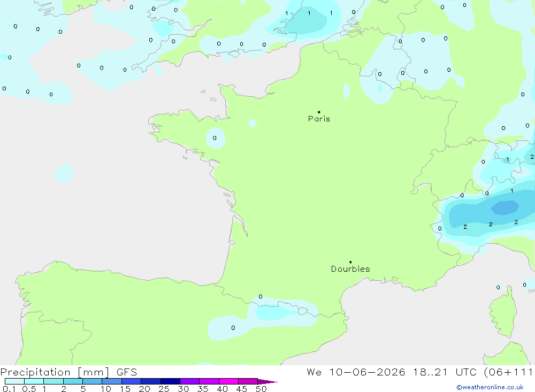535x392 pixels.
Task: Click the 'We' weekday abbreviation
Action: (314, 372)
